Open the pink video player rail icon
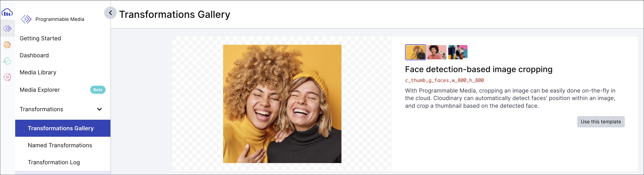The image size is (644, 175). click(x=7, y=77)
